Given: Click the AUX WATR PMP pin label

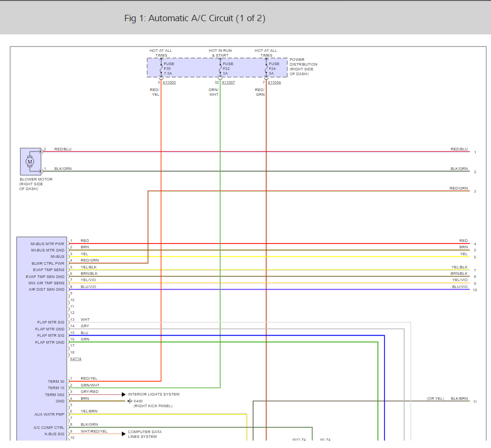Looking at the screenshot, I should pyautogui.click(x=49, y=415).
